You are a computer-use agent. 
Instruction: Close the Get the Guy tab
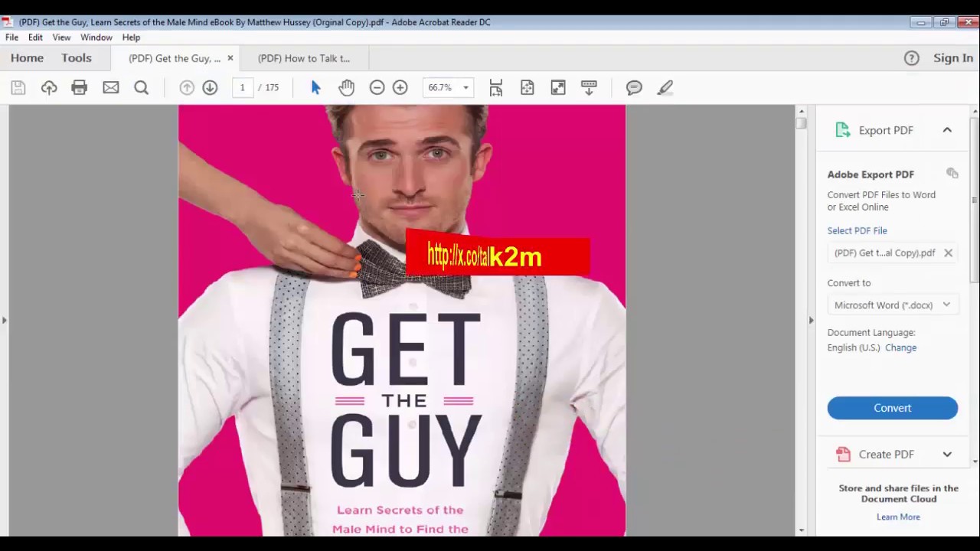point(230,58)
